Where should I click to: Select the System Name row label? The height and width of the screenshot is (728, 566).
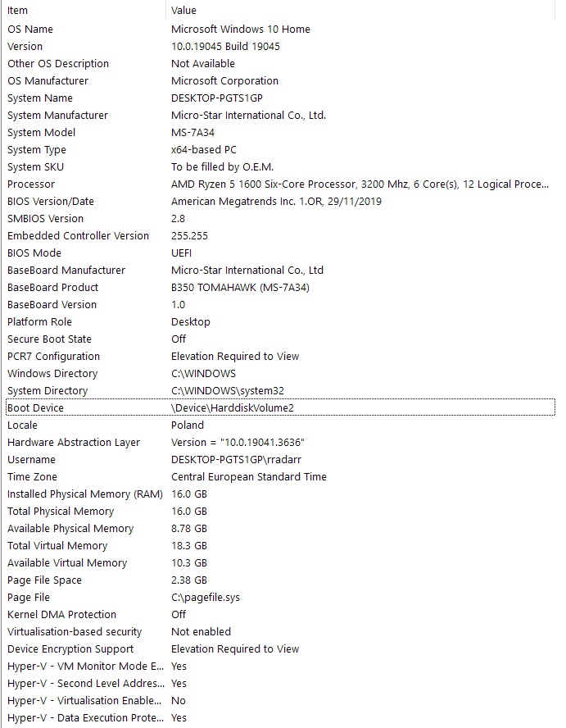pos(40,98)
